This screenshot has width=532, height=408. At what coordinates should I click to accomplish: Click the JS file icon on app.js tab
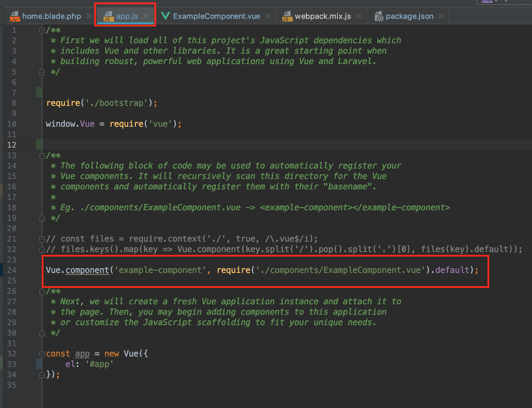pos(108,16)
